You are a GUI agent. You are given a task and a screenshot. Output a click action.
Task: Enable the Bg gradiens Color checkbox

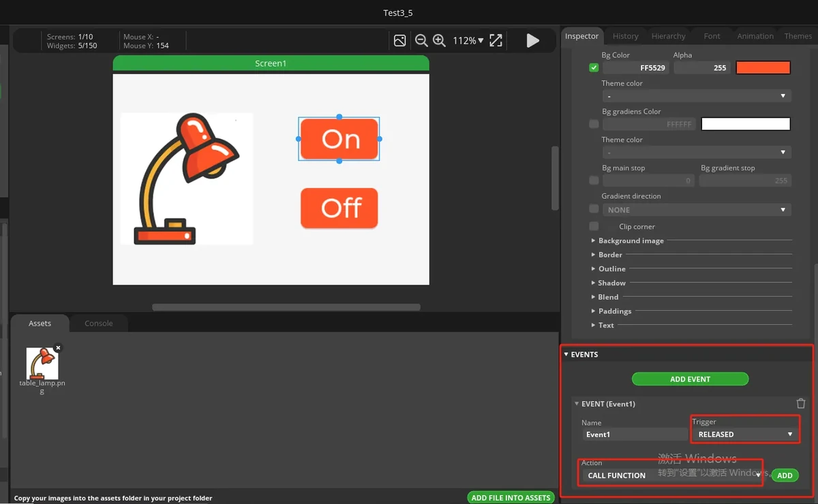(x=594, y=124)
